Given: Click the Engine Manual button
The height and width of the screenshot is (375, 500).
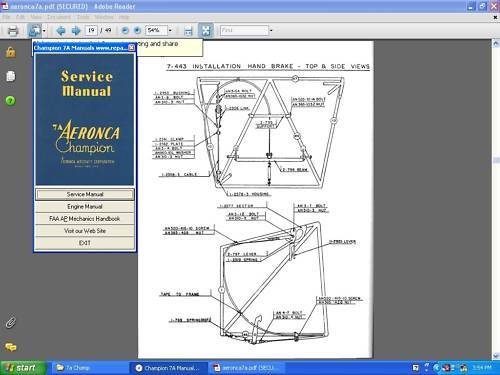Looking at the screenshot, I should [x=85, y=207].
